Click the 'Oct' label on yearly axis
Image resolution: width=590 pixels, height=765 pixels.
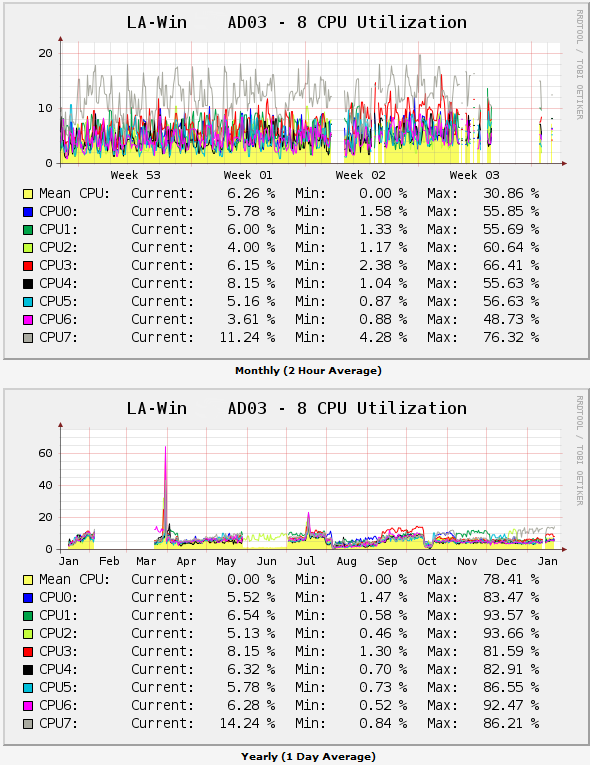[427, 562]
